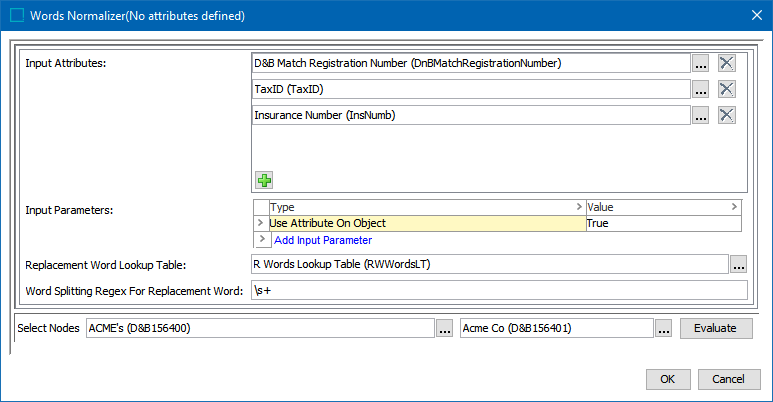Click the Word Splitting Regex input field
The image size is (773, 402).
498,291
